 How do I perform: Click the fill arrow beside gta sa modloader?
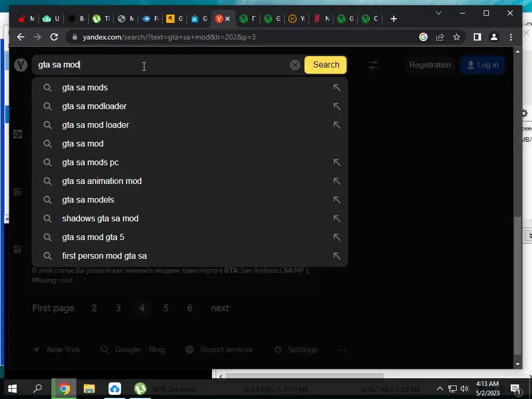[337, 106]
